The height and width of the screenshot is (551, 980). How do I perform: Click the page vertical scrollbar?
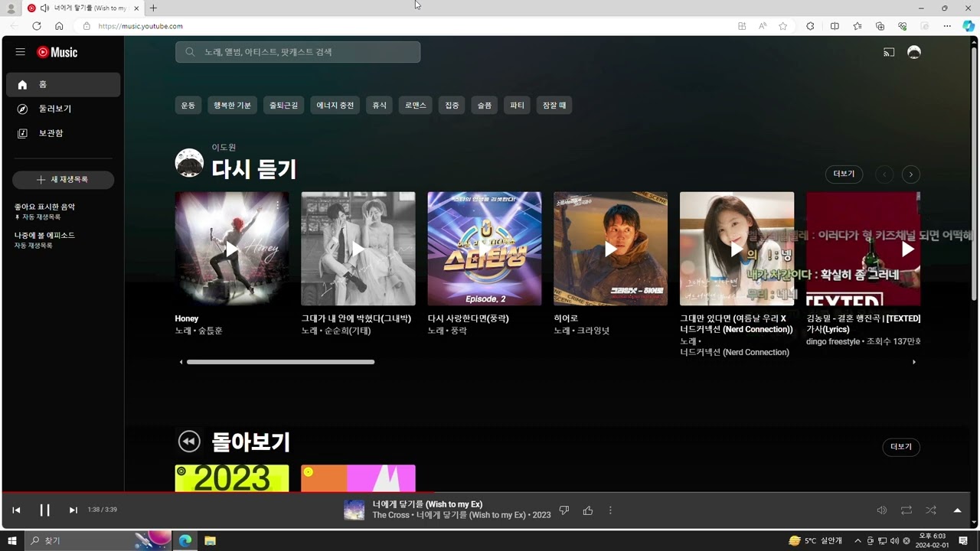[x=974, y=172]
